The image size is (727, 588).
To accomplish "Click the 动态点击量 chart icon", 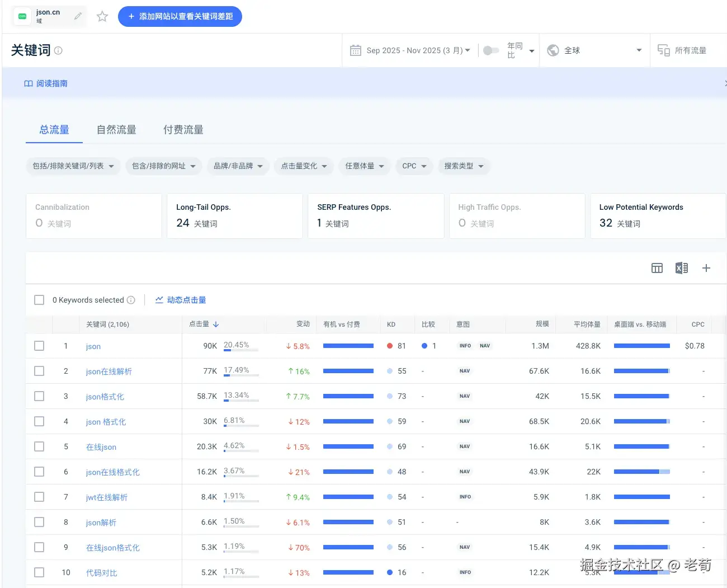I will (159, 300).
